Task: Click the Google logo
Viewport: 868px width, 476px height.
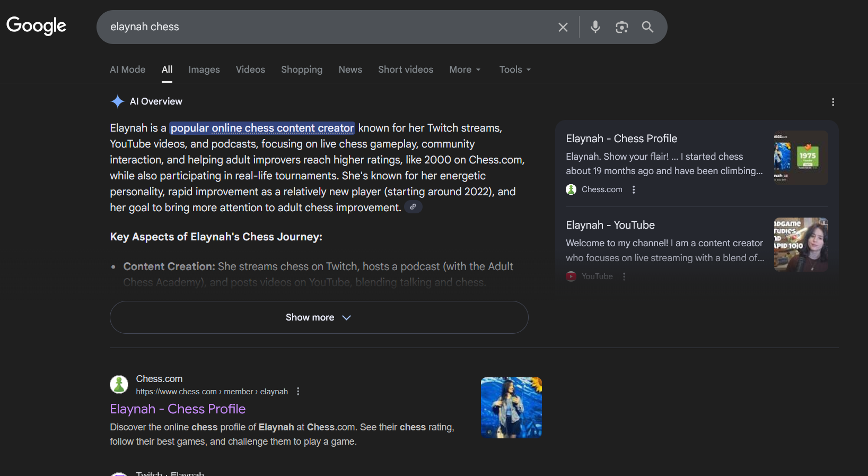Action: click(x=36, y=25)
